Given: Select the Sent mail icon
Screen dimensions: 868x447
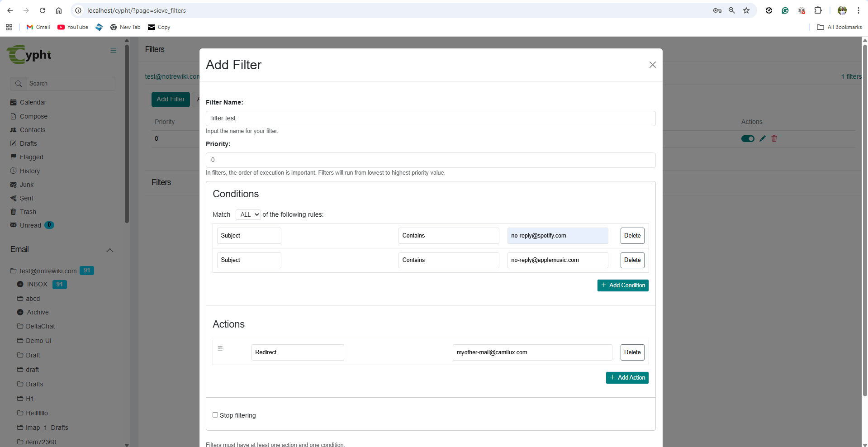Looking at the screenshot, I should [14, 198].
